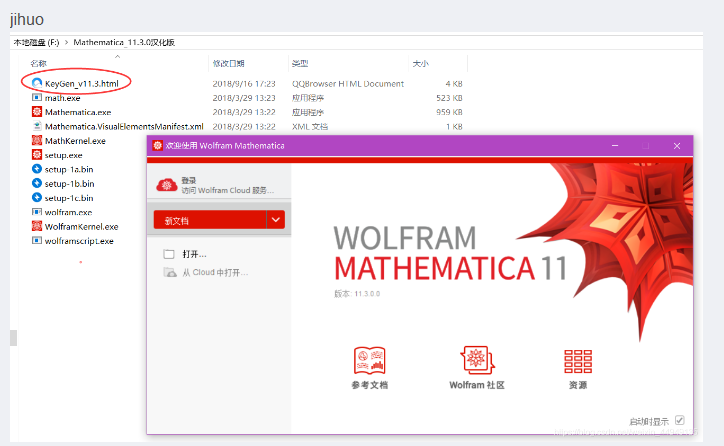
Task: Open the 参考文档 documentation book icon
Action: (369, 361)
